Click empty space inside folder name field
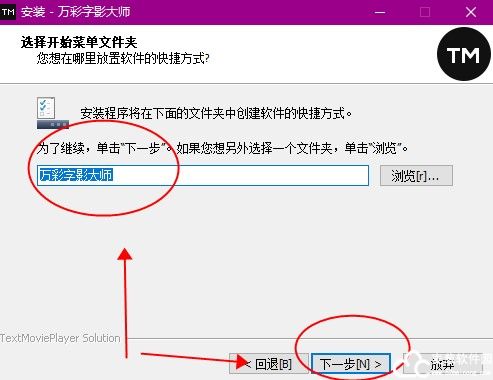The width and height of the screenshot is (493, 380). [240, 175]
